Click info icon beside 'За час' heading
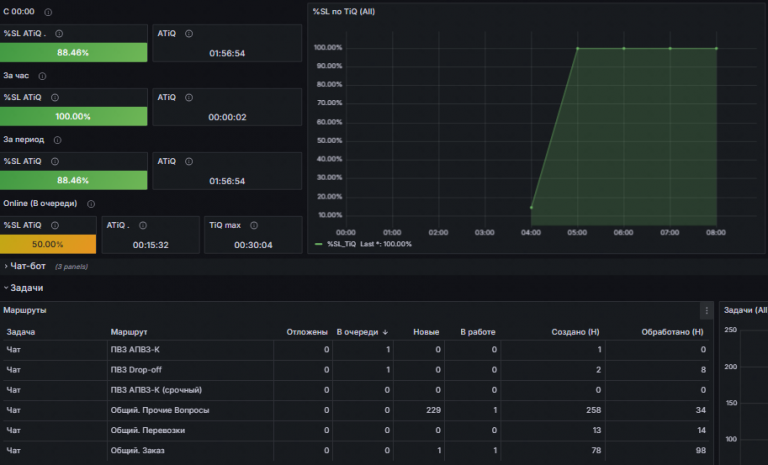 (x=42, y=76)
